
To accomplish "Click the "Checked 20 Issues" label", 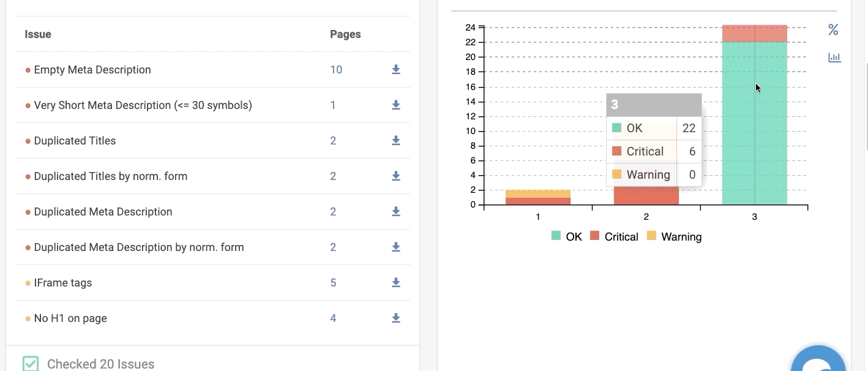I will click(x=100, y=364).
